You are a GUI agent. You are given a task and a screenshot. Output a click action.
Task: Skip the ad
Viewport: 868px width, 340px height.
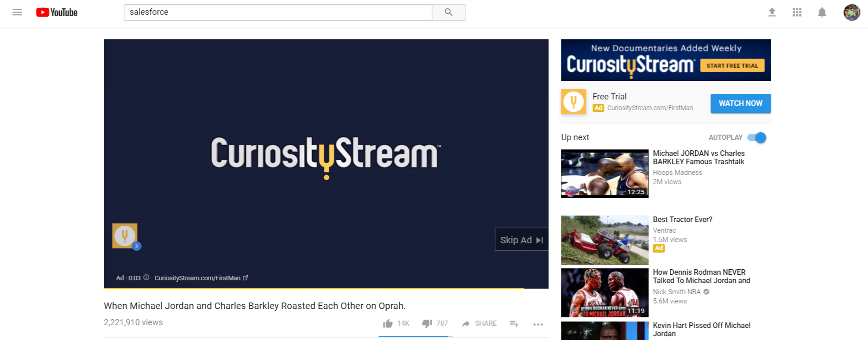(x=522, y=240)
